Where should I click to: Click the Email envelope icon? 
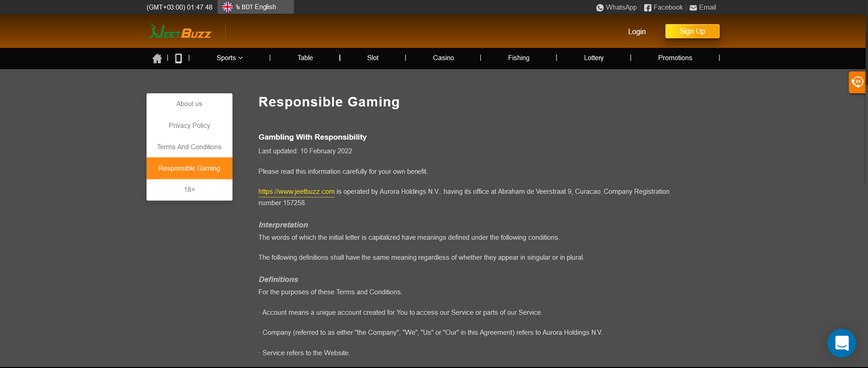point(693,8)
